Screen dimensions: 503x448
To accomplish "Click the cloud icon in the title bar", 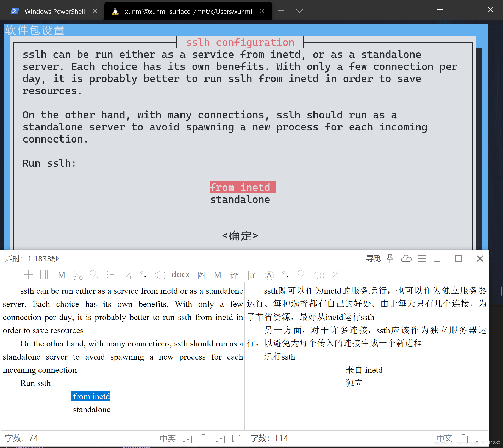I will pos(406,259).
